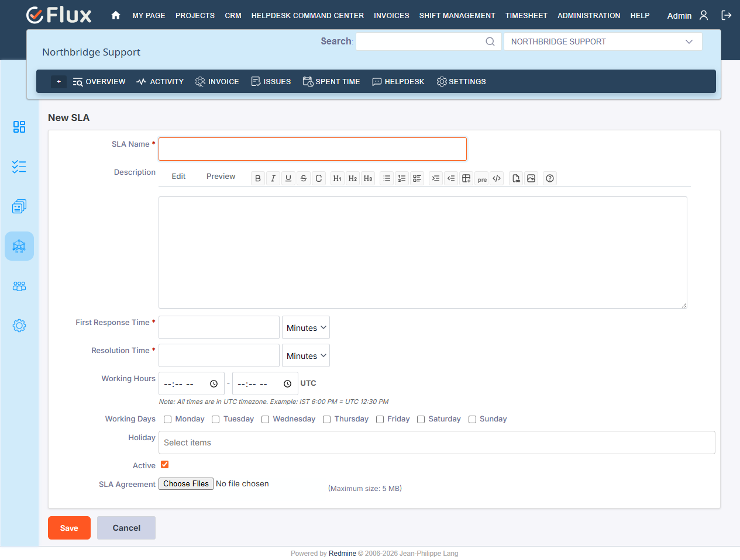Follow the Redmine footer link
This screenshot has width=740, height=560.
342,554
